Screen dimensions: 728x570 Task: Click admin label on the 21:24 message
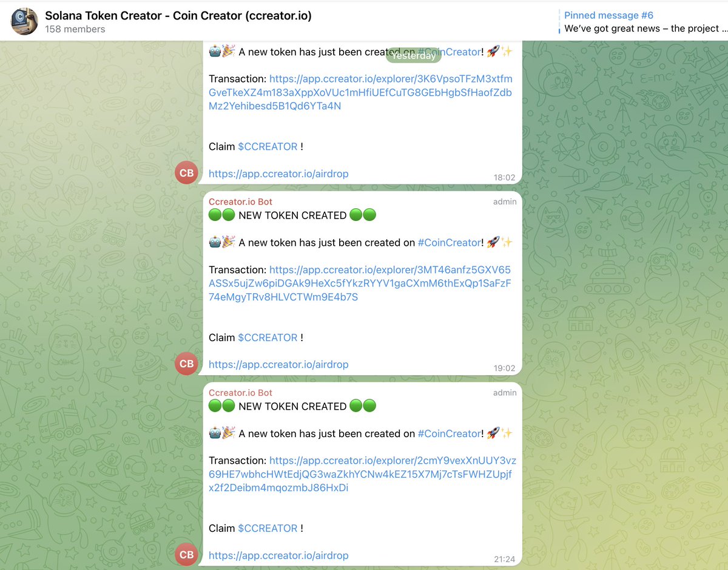(505, 393)
